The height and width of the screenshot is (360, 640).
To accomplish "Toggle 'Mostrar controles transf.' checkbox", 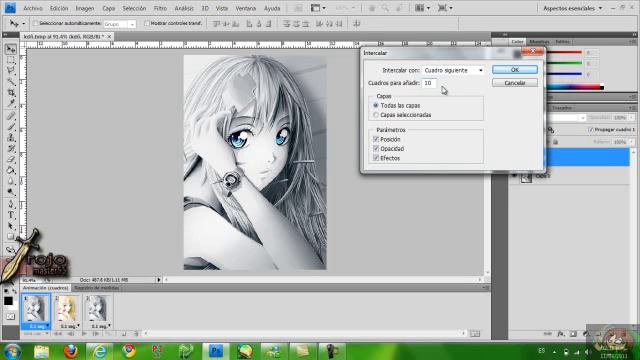I will tap(147, 24).
